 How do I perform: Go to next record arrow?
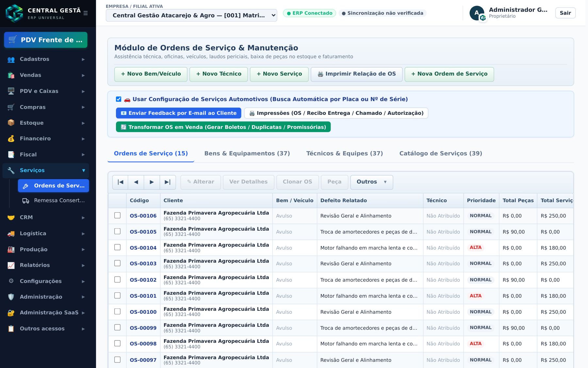(152, 182)
